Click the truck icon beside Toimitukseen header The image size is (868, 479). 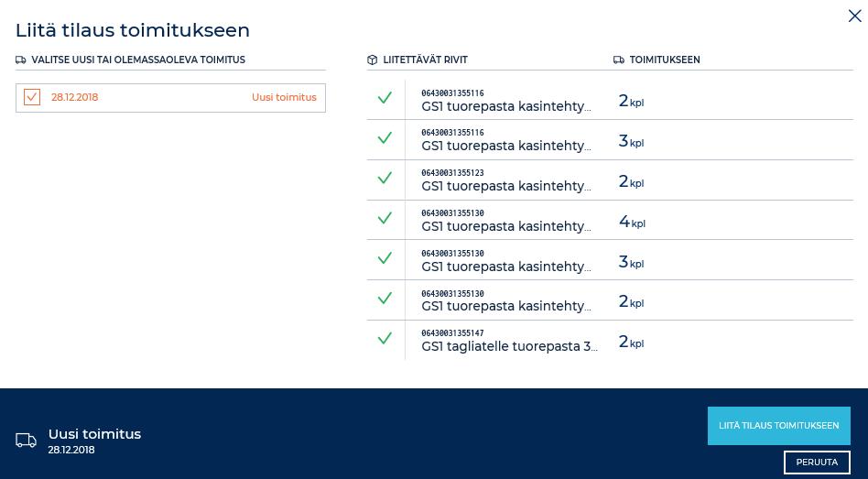coord(619,60)
